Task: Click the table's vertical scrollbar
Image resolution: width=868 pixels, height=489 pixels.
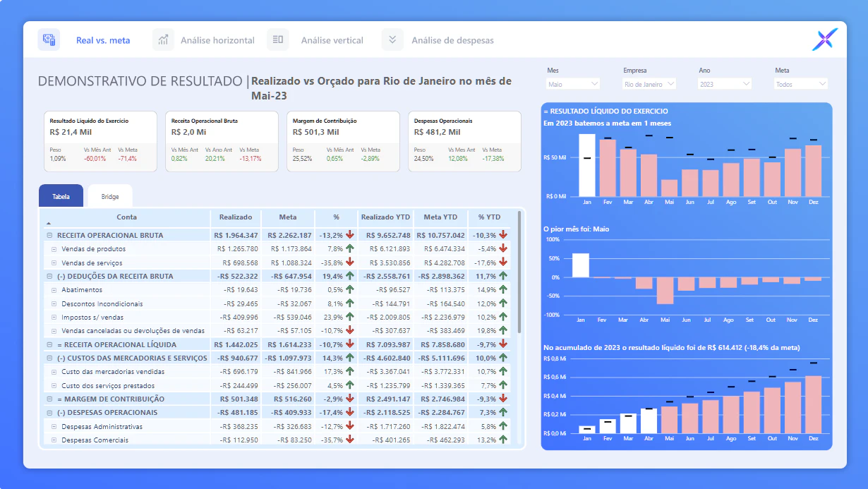Action: click(x=519, y=272)
